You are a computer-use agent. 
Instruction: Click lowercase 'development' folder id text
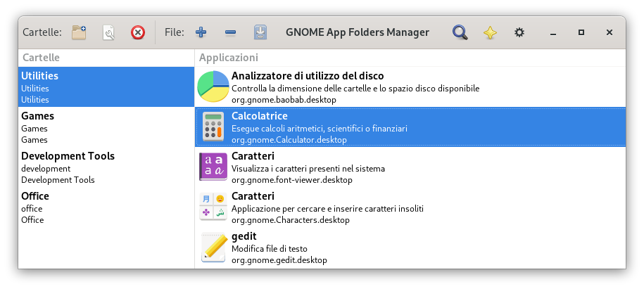click(46, 169)
